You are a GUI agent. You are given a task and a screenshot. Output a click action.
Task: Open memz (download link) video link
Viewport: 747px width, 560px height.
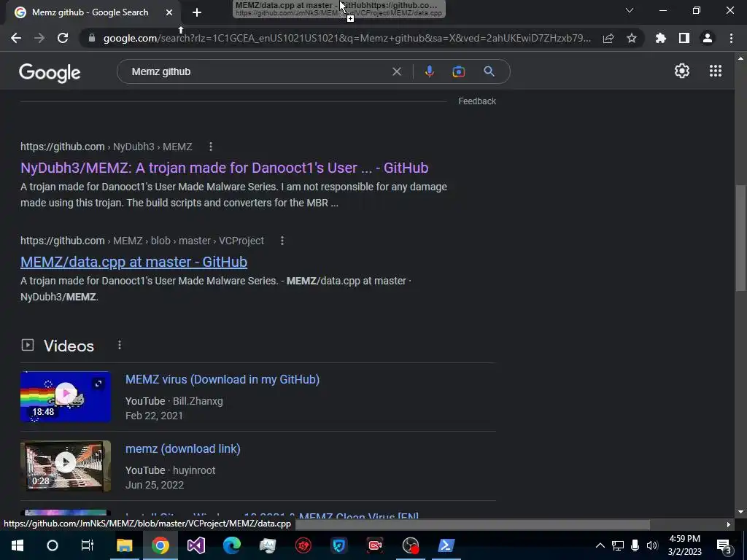(x=183, y=449)
